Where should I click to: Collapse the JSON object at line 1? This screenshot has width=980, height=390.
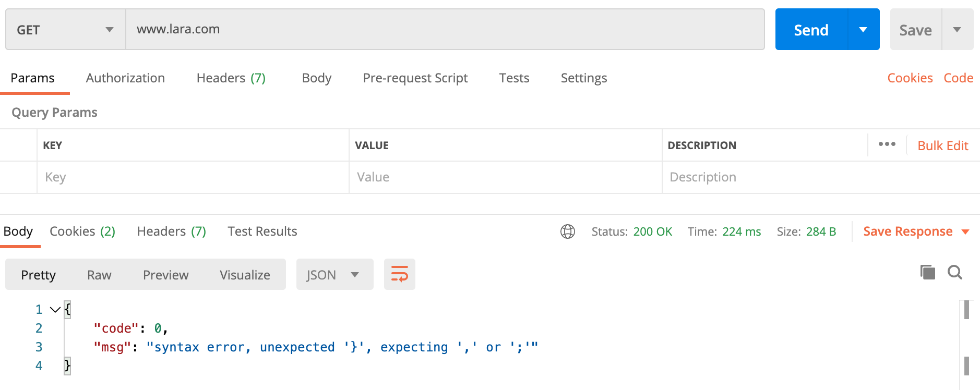(x=55, y=310)
